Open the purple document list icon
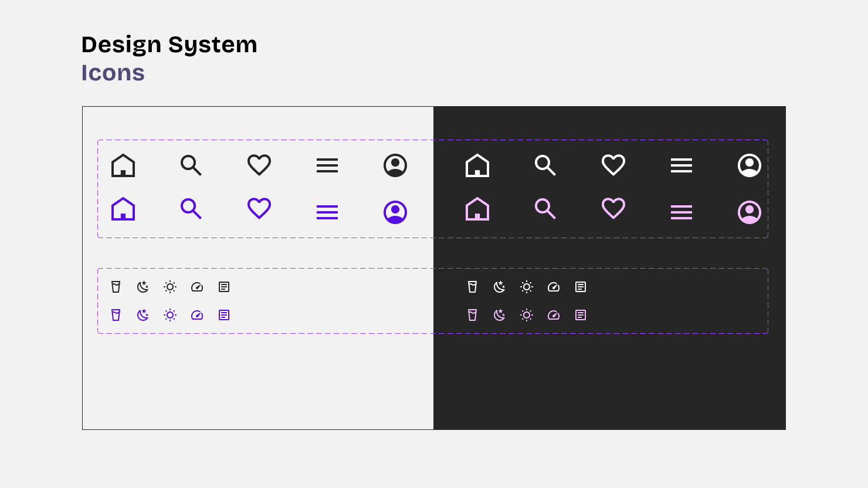This screenshot has width=868, height=488. (x=223, y=315)
